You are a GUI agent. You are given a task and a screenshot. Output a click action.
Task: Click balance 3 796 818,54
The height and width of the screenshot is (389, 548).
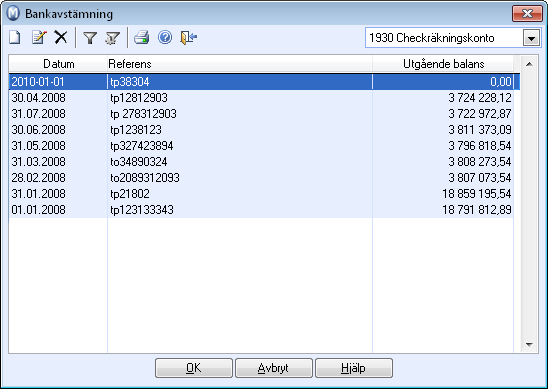tap(480, 145)
